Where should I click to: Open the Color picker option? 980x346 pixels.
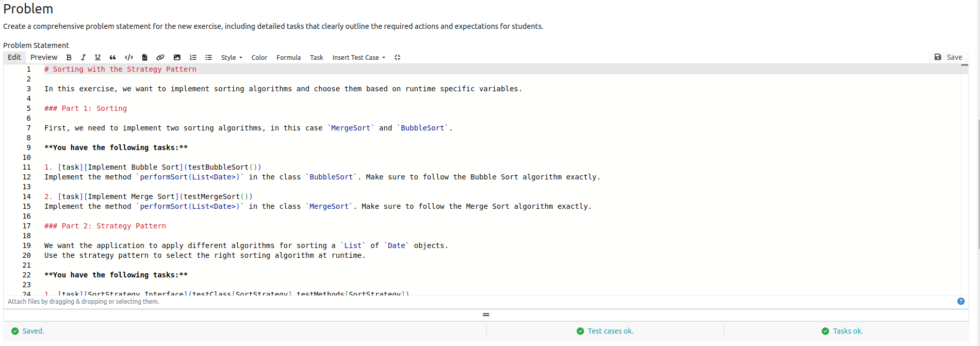259,58
